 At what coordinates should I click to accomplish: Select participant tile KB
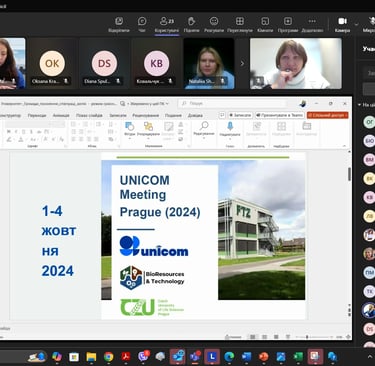[157, 63]
